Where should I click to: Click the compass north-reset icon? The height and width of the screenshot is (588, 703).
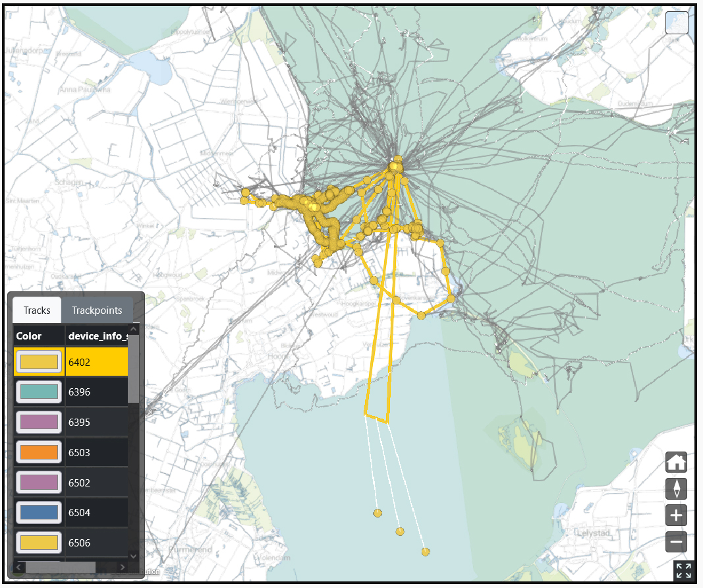[x=676, y=488]
